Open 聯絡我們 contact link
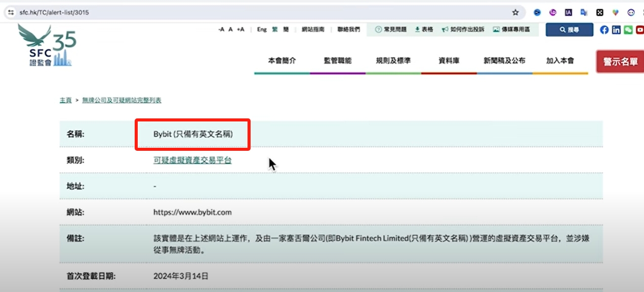The image size is (644, 292). tap(349, 29)
